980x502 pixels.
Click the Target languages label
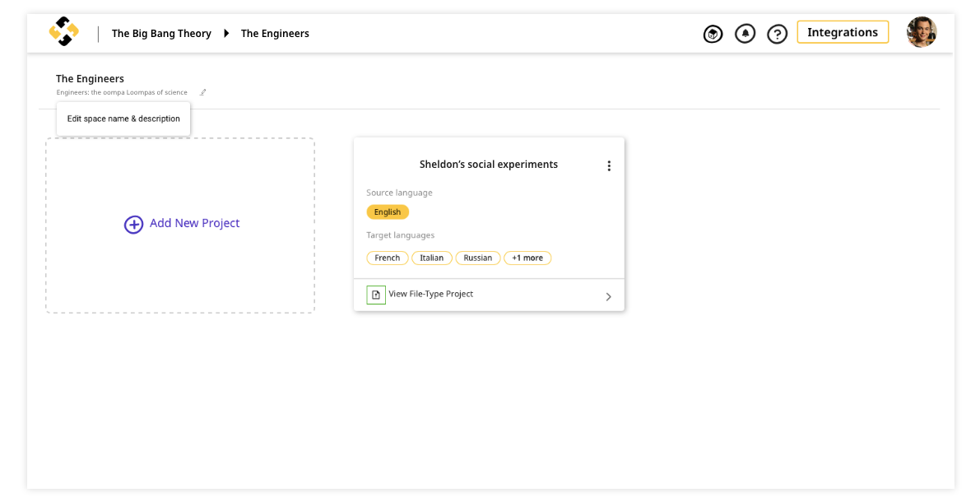pyautogui.click(x=401, y=235)
